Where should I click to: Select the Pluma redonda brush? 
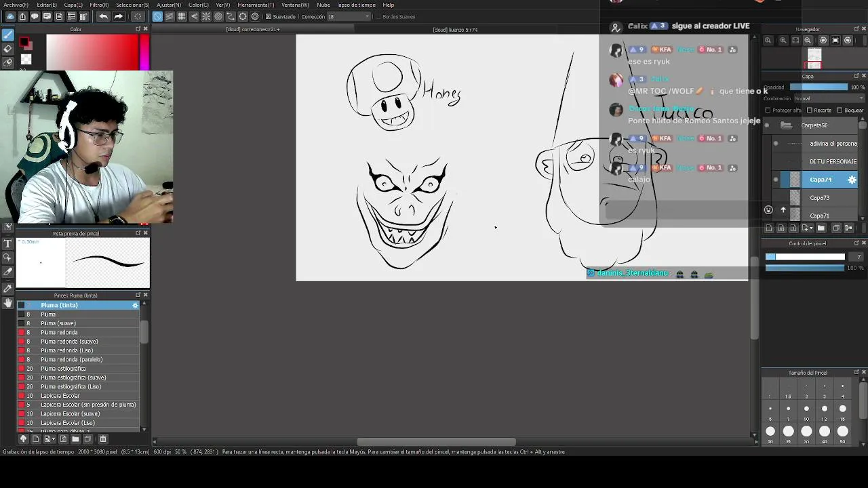click(79, 333)
